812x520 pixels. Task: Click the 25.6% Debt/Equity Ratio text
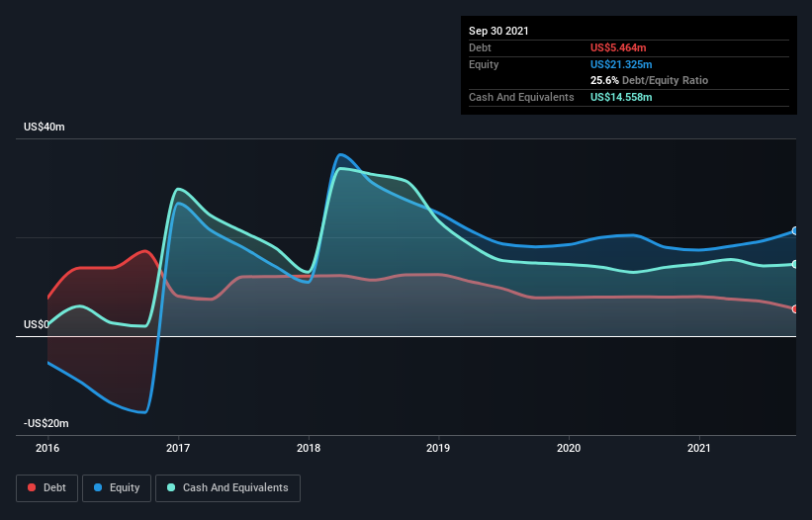(650, 80)
